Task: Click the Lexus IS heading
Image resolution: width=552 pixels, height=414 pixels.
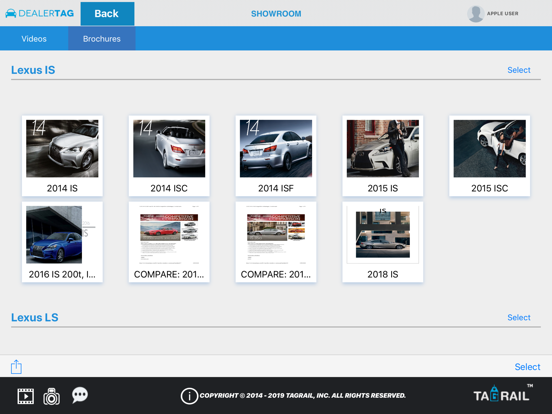Action: point(33,70)
